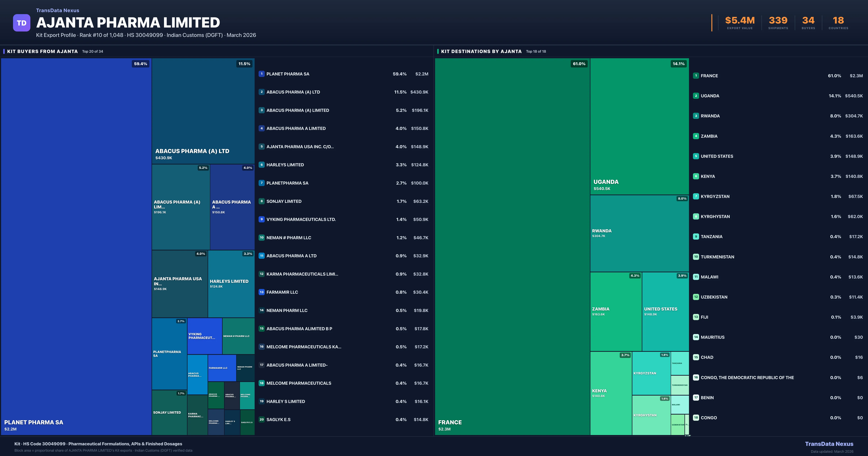Image resolution: width=868 pixels, height=456 pixels.
Task: Click the TransData Nexus brand link
Action: coord(57,10)
